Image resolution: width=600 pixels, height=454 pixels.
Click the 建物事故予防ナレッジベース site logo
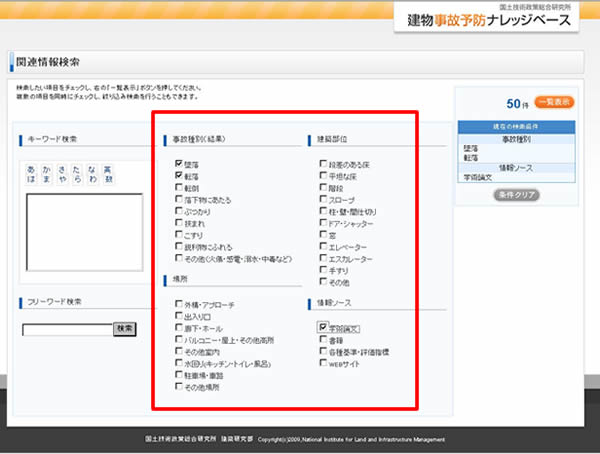tap(489, 20)
